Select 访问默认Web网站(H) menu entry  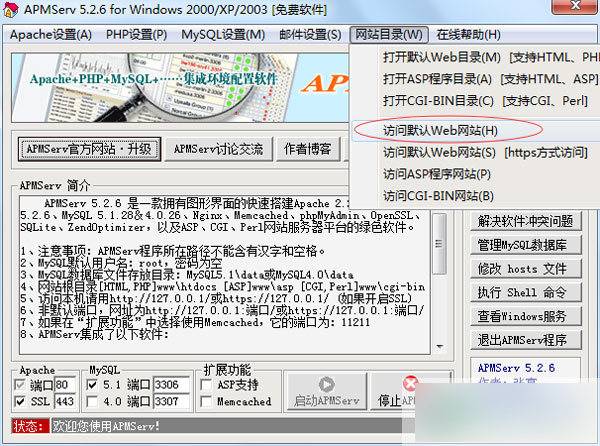point(440,130)
